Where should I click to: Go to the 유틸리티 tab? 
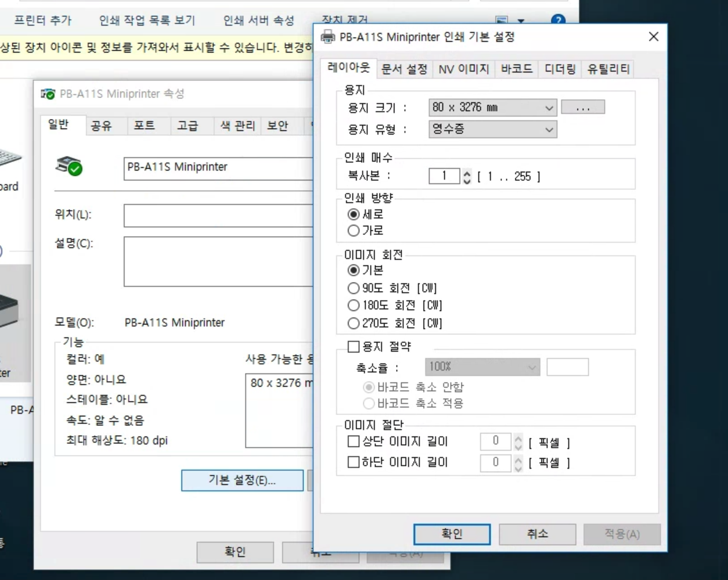608,69
